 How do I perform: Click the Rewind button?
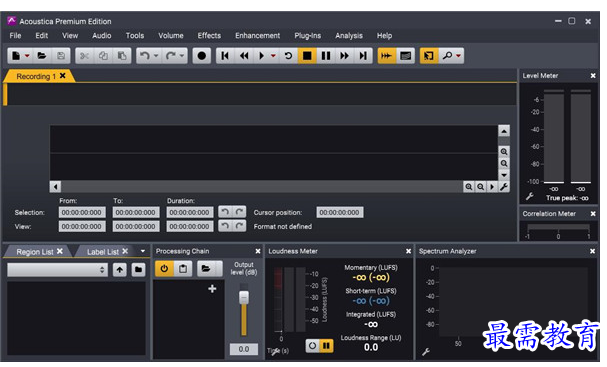click(x=244, y=56)
